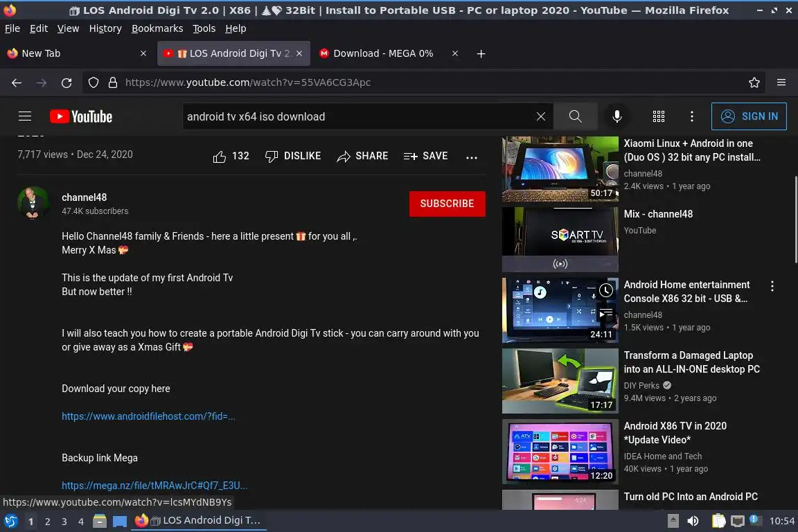Image resolution: width=798 pixels, height=532 pixels.
Task: Open the History menu
Action: coord(105,28)
